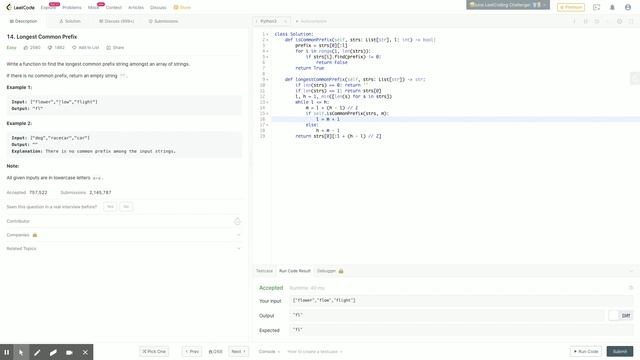Click the thumbs-down dislike icon

click(x=50, y=47)
